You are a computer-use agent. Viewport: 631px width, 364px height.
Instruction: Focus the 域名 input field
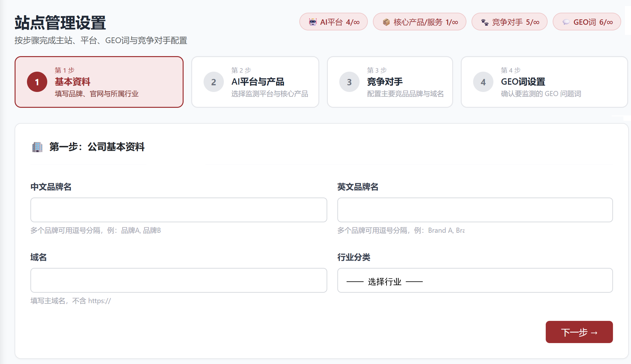(x=179, y=280)
